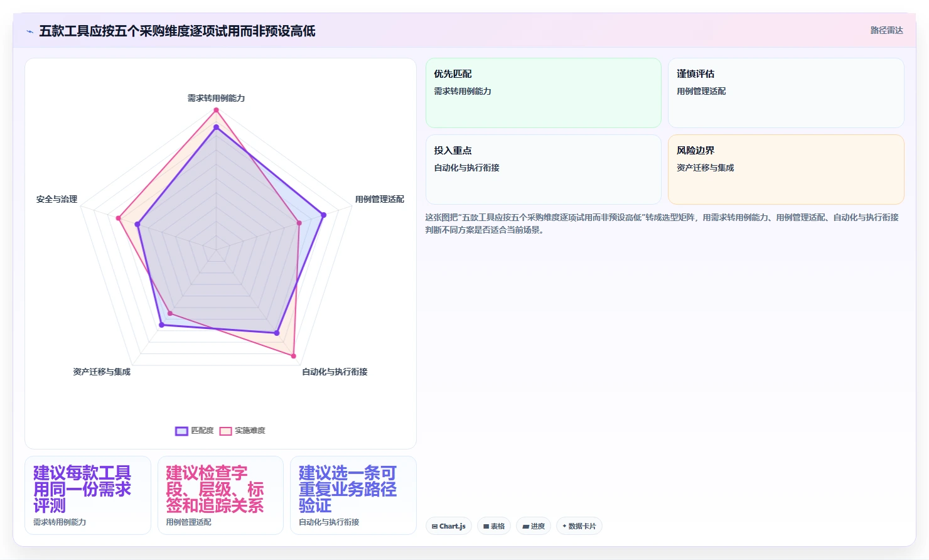Image resolution: width=929 pixels, height=560 pixels.
Task: Click pink 实施难度 point on 安全与治理 axis
Action: click(x=118, y=218)
